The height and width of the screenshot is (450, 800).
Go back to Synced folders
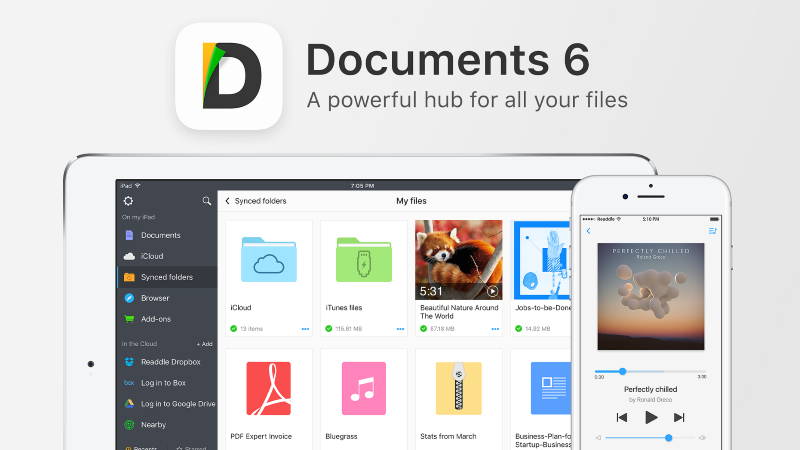pos(256,201)
